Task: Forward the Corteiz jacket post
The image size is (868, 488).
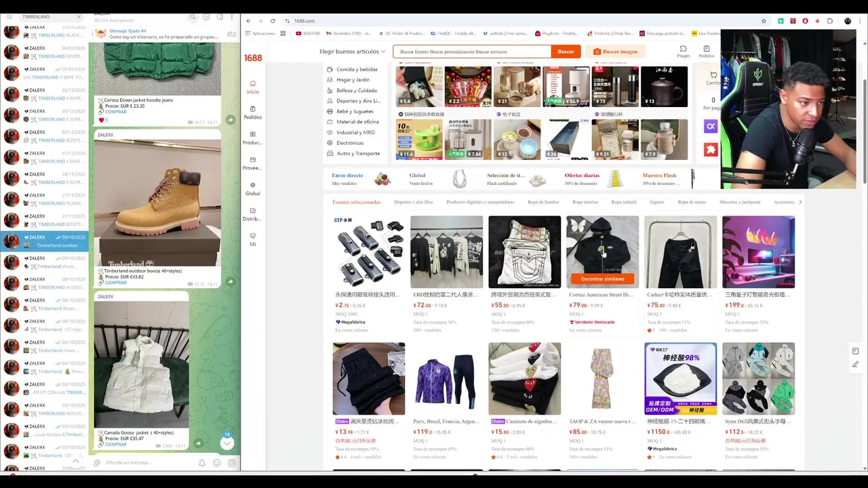Action: tap(231, 120)
